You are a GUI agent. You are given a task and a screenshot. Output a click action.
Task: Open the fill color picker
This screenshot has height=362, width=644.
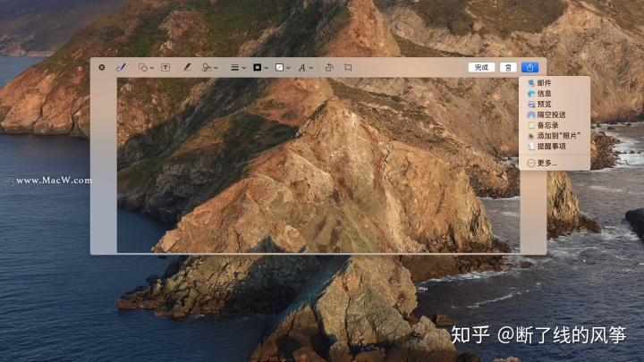pos(283,67)
